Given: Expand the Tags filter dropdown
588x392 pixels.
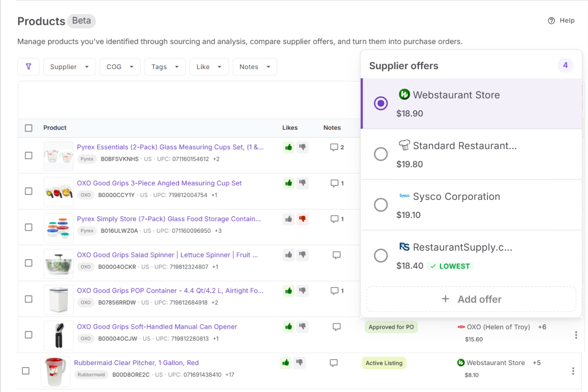Looking at the screenshot, I should click(x=165, y=67).
